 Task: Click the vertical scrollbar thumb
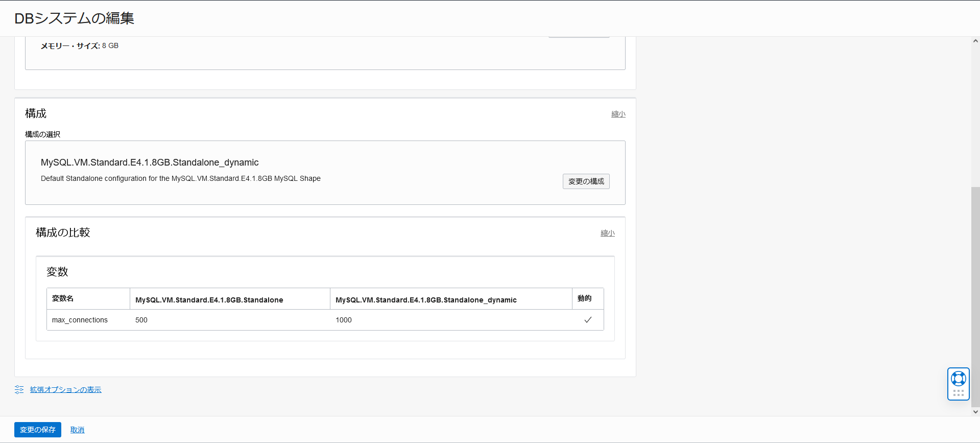[x=975, y=296]
